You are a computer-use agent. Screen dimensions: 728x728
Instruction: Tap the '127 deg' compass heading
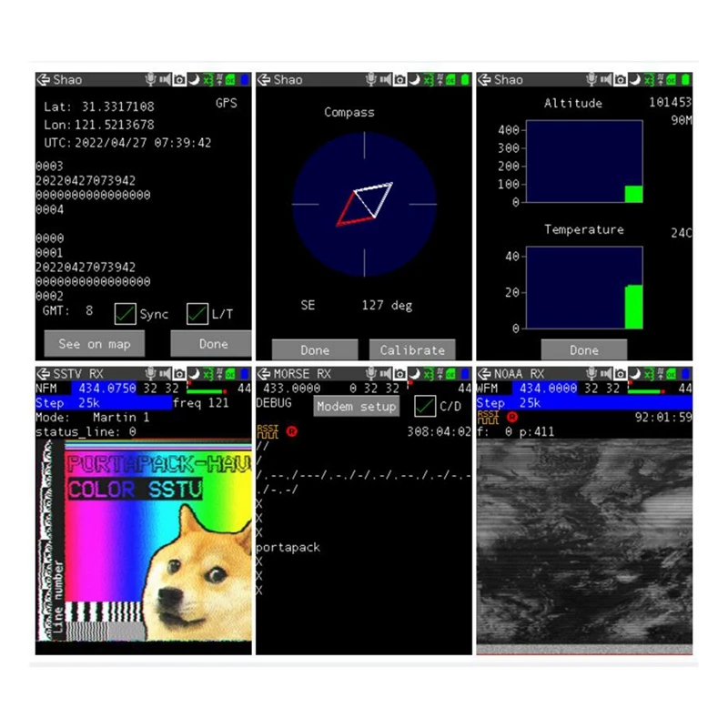(388, 305)
